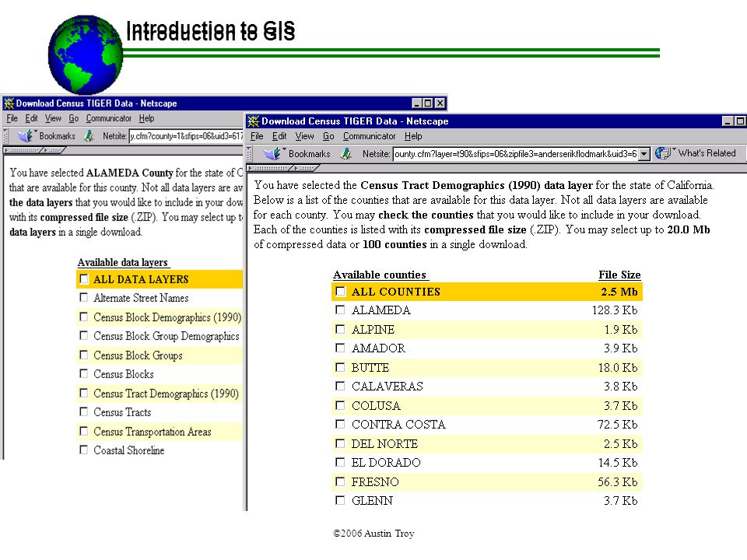Collapse the back window's location toolbar handle

coord(5,135)
